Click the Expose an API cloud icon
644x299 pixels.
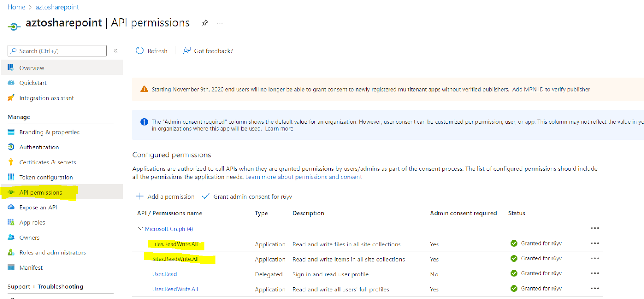click(x=11, y=207)
